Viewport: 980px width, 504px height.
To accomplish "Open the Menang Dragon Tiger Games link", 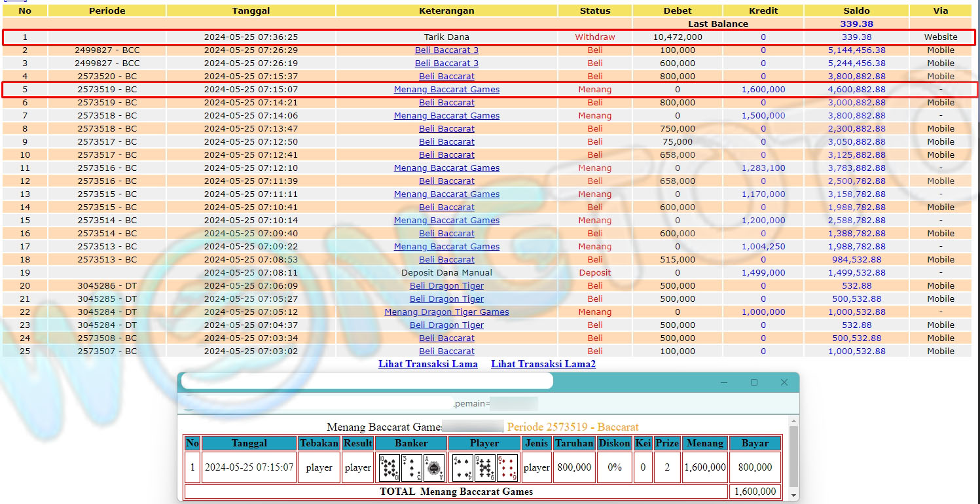I will (x=446, y=312).
